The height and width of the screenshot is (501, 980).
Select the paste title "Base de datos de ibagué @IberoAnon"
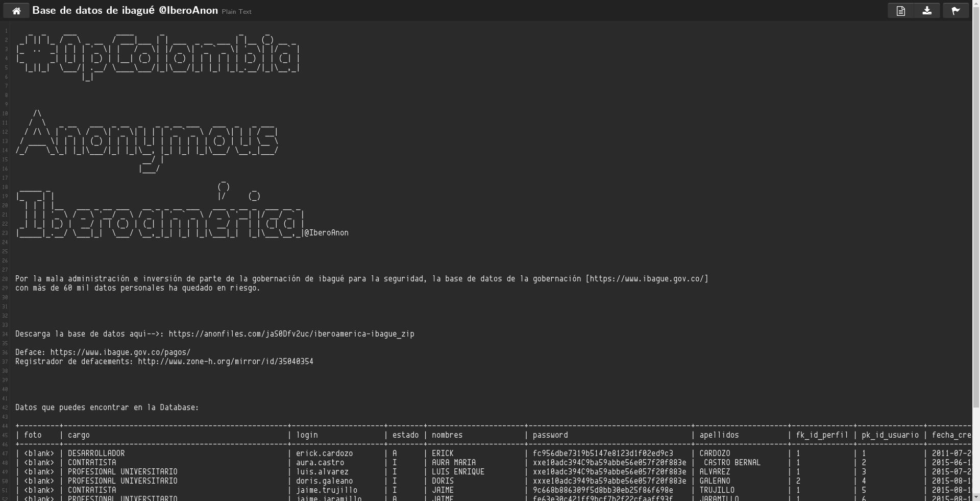point(125,10)
